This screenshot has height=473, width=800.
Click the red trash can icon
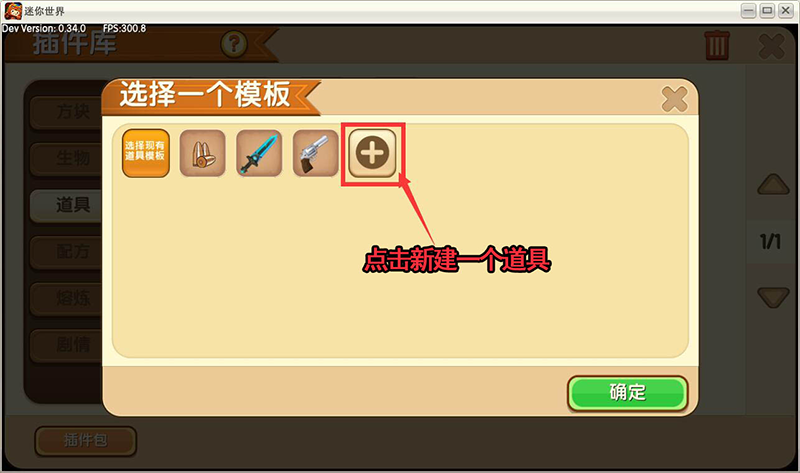[x=717, y=45]
